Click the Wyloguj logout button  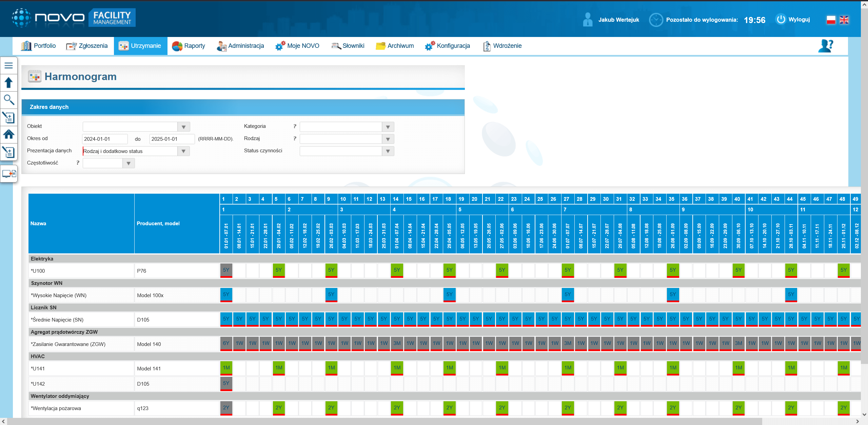(793, 19)
